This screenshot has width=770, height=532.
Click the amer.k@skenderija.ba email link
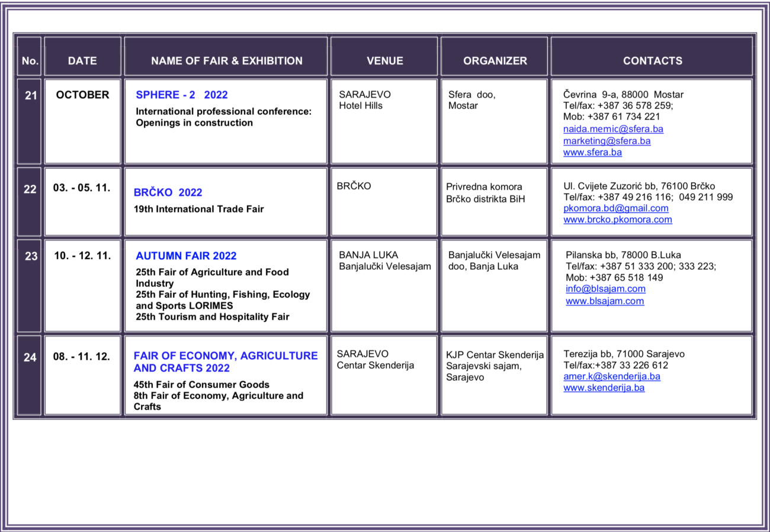point(611,376)
